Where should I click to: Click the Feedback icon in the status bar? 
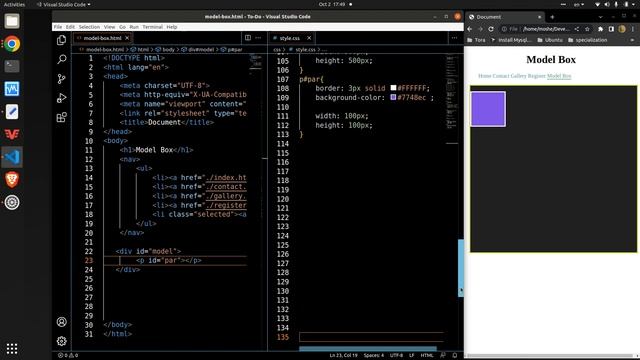pos(443,355)
